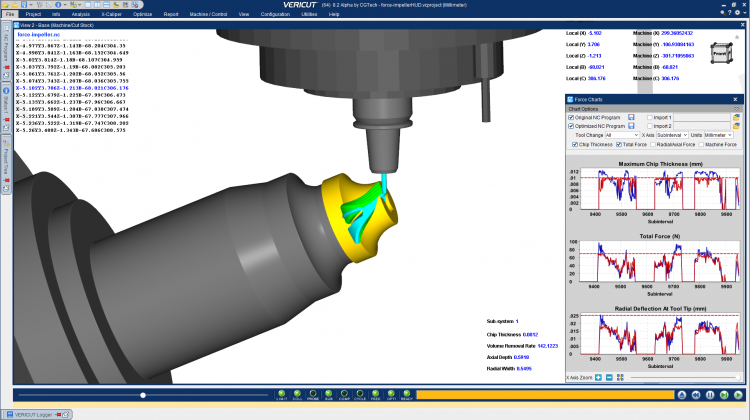Screen dimensions: 750x420
Task: Open the Optimize menu
Action: pyautogui.click(x=143, y=14)
